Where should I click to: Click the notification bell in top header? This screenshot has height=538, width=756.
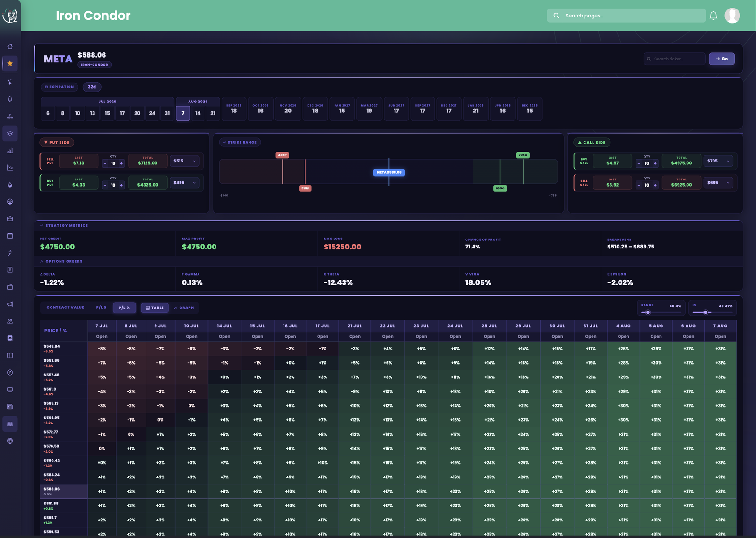tap(713, 16)
